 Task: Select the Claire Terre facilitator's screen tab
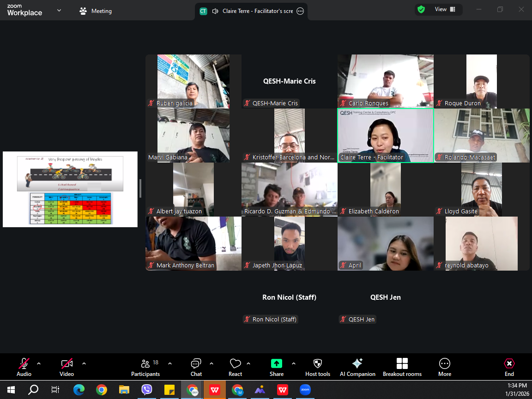point(251,11)
